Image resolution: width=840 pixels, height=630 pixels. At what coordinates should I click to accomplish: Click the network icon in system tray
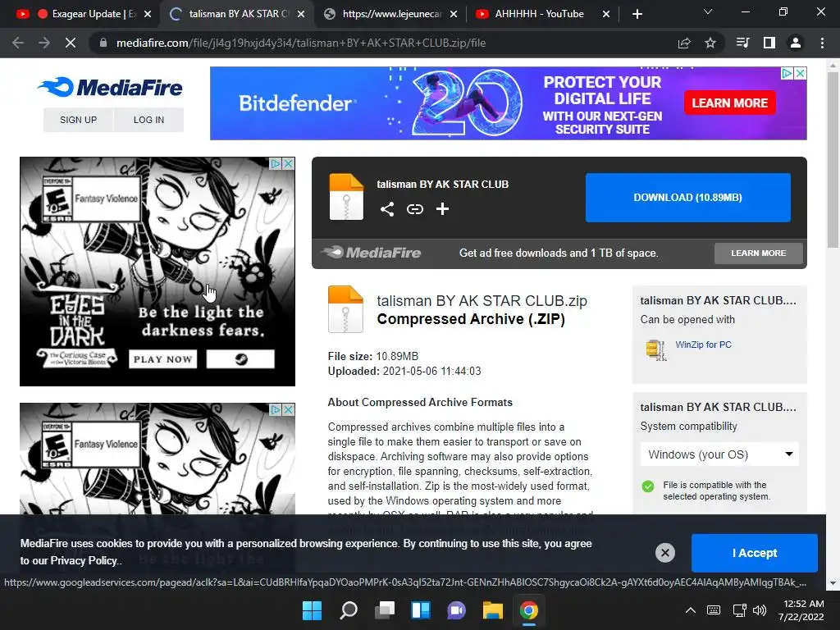pos(739,610)
